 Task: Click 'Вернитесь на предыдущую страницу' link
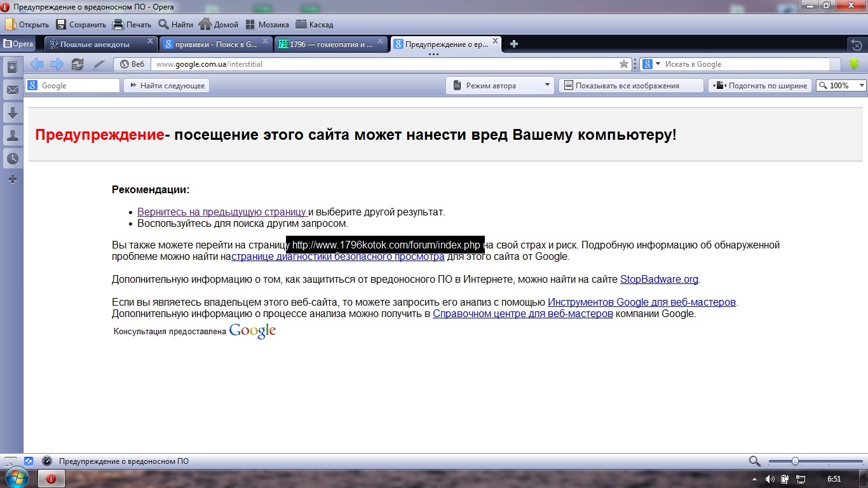coord(222,212)
